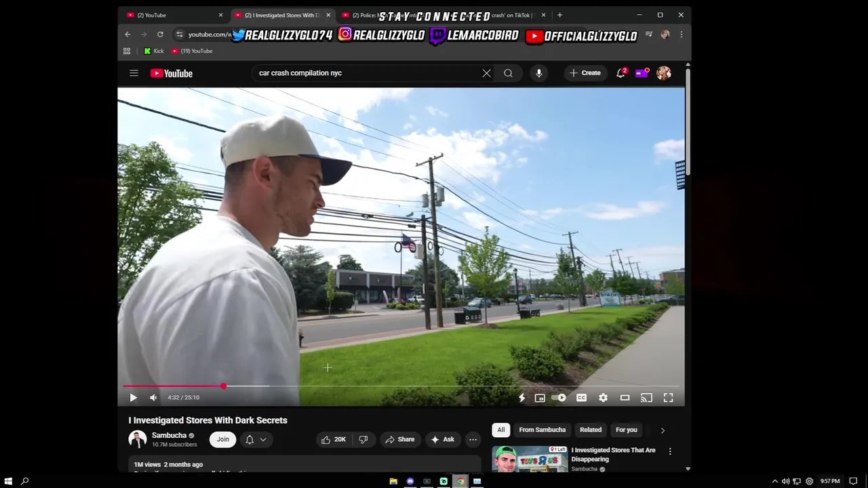Open Discord from taskbar
Viewport: 868px width, 488px height.
click(410, 481)
